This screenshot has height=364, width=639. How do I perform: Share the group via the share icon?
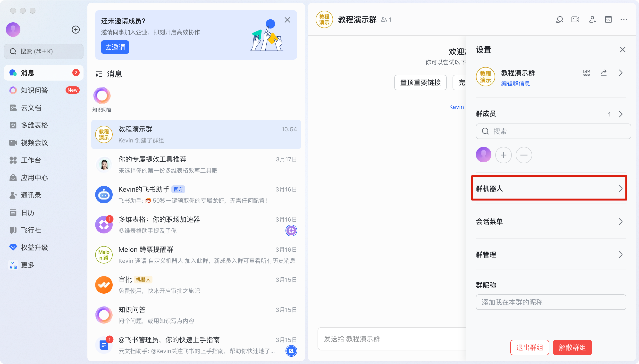604,73
